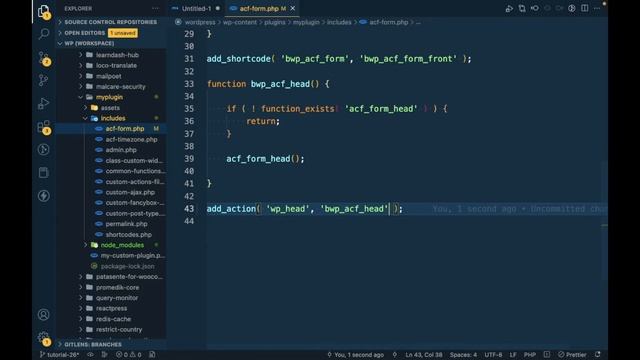640x360 pixels.
Task: Expand mailpoet folder
Action: pos(109,76)
